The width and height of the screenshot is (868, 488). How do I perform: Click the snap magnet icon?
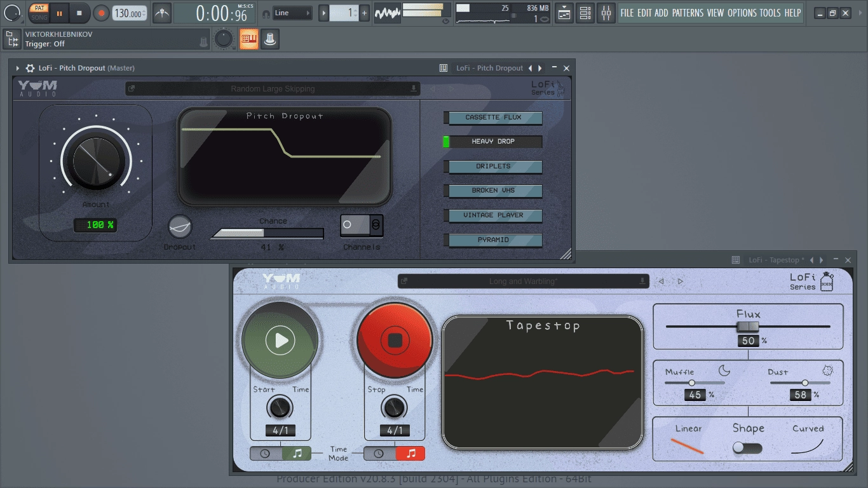coord(265,13)
